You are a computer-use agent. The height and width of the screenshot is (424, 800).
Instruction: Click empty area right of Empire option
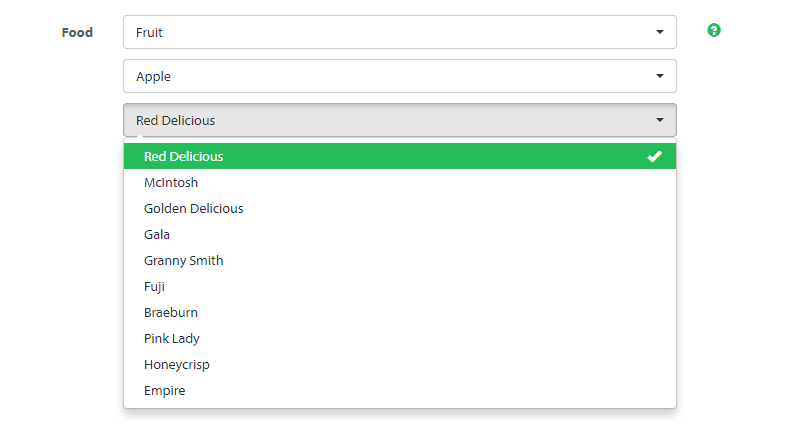(431, 390)
